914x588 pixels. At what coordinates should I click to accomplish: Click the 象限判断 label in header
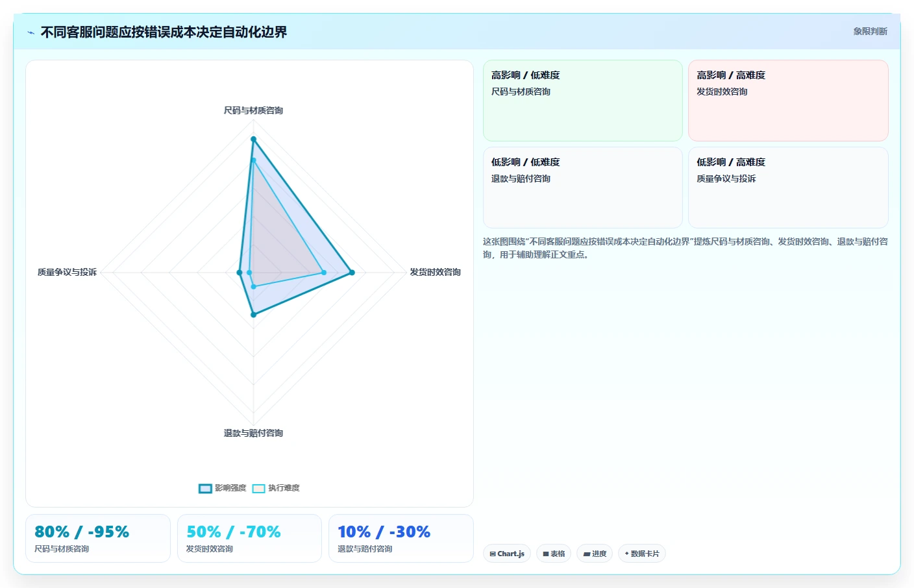click(870, 31)
